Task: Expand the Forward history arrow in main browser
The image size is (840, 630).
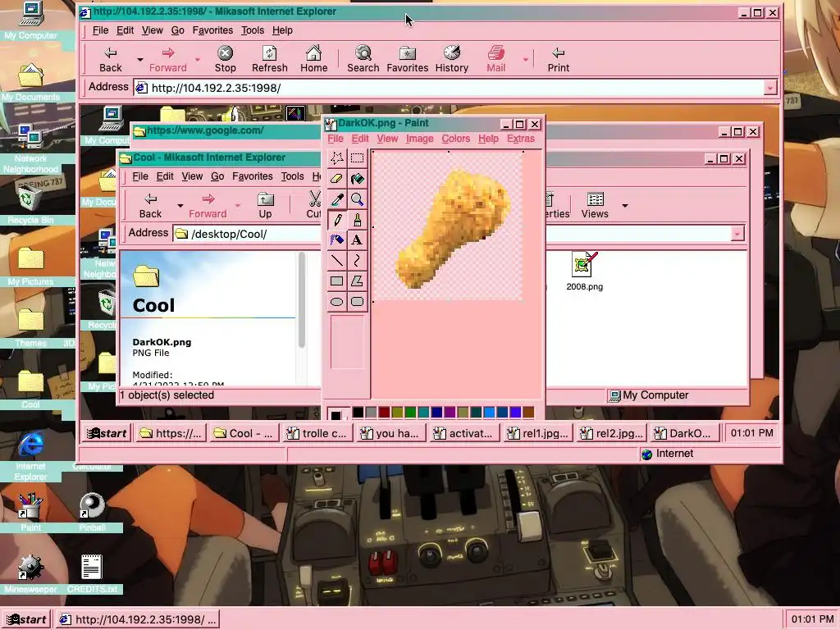Action: (x=197, y=59)
